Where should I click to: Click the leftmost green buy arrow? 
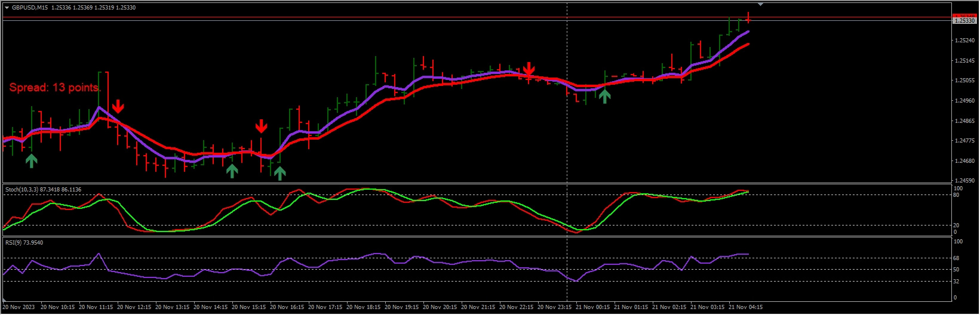[x=32, y=159]
